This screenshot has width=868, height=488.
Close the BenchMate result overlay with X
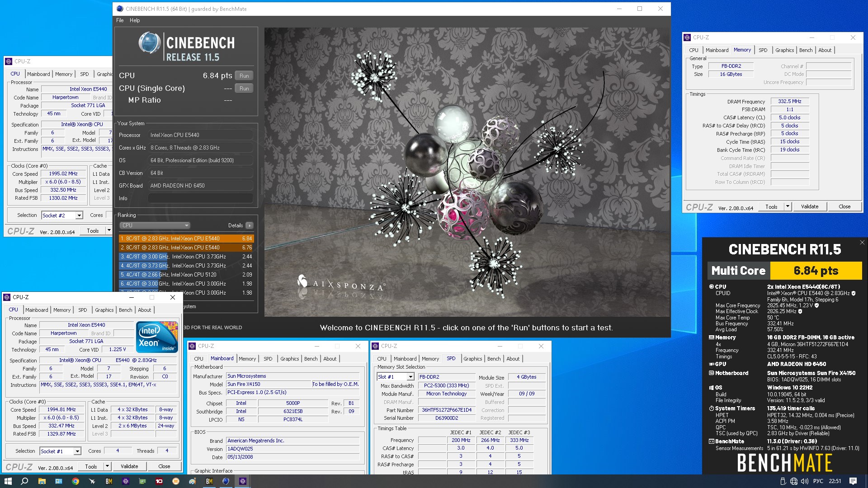[862, 243]
